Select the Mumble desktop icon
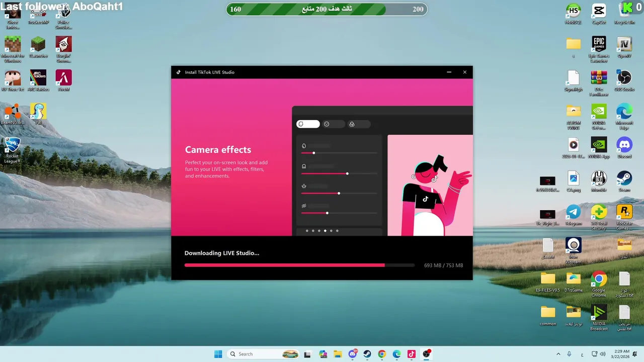 pos(599,182)
